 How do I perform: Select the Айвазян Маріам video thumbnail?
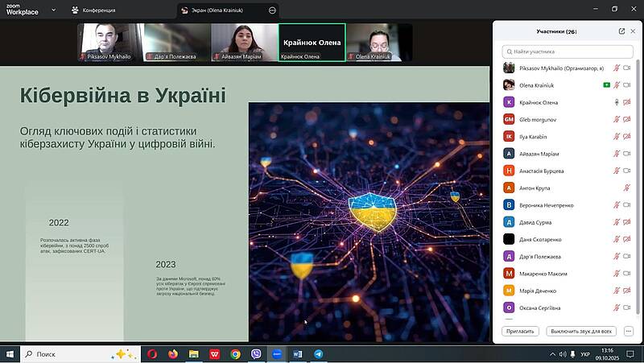[x=244, y=42]
